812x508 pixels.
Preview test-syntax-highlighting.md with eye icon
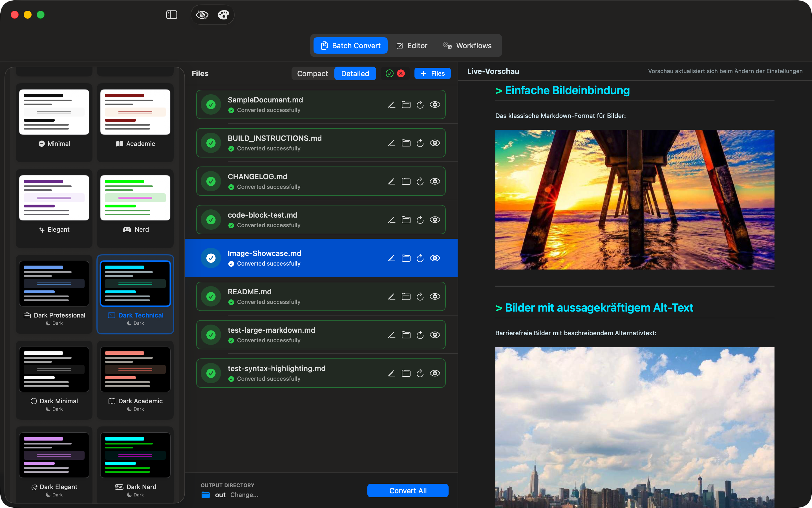435,373
